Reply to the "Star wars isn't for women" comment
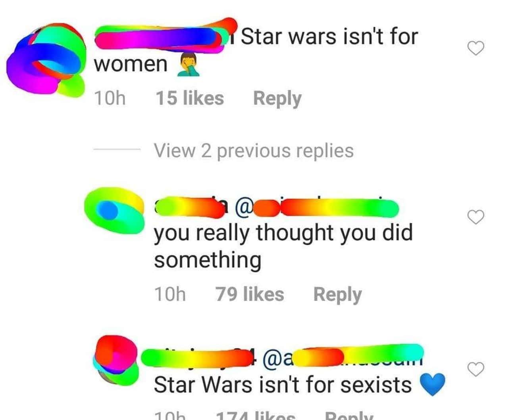This screenshot has height=420, width=516. point(277,98)
